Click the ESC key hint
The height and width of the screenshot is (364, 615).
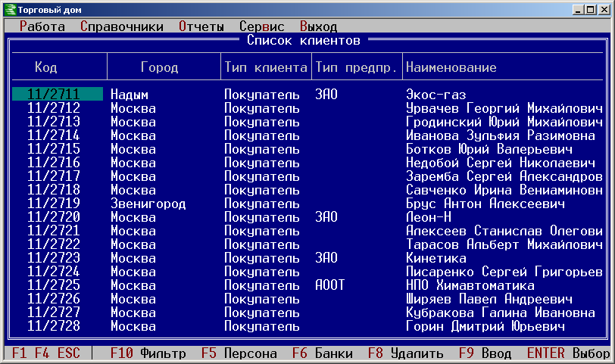[x=69, y=353]
